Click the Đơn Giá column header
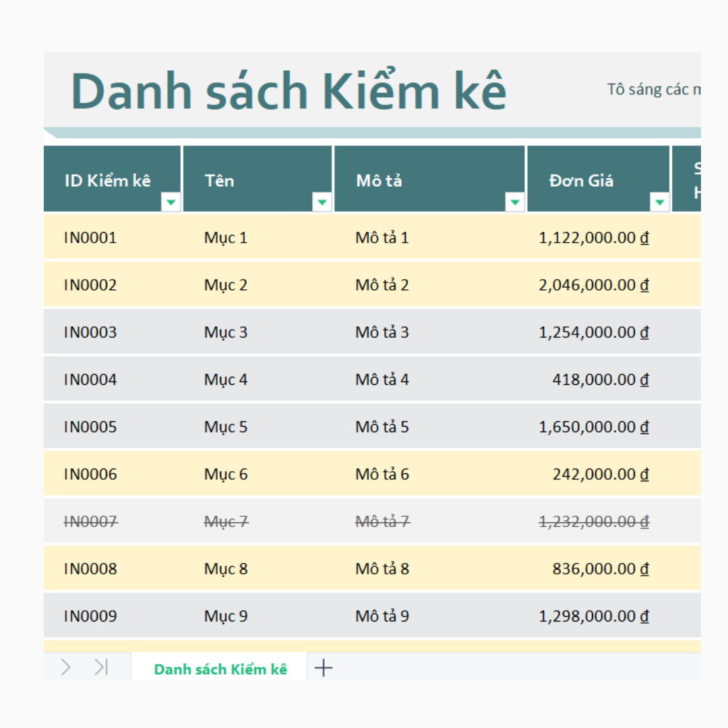728x728 pixels. pos(599,179)
